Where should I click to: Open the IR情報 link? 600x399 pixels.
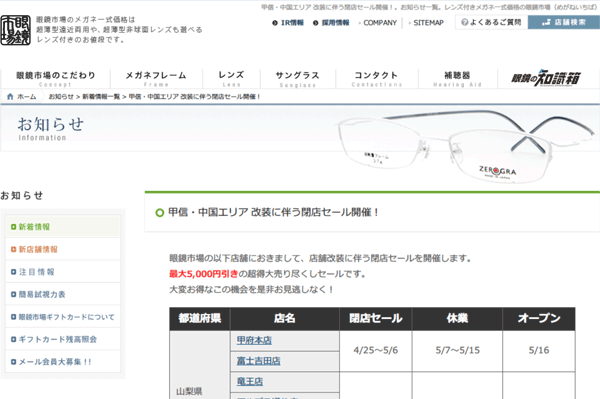tap(288, 23)
